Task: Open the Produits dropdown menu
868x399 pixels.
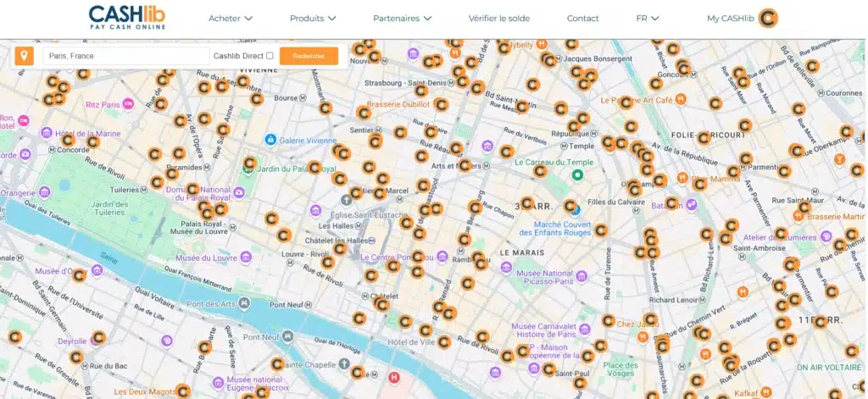Action: click(x=313, y=18)
